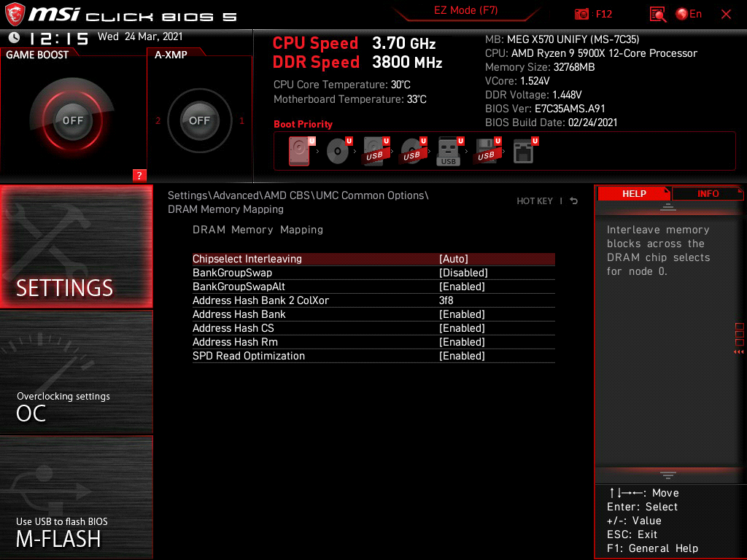
Task: Click the time display 12:15
Action: pyautogui.click(x=59, y=38)
